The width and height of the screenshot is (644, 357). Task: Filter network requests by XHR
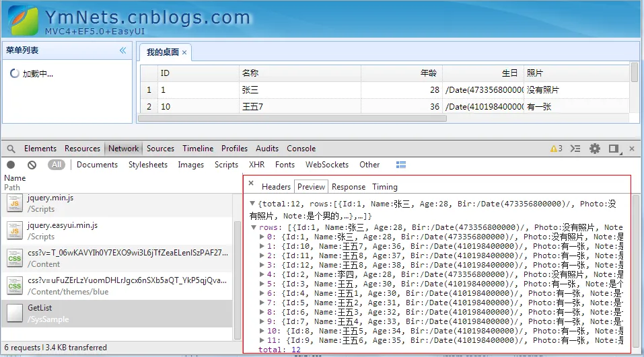256,165
